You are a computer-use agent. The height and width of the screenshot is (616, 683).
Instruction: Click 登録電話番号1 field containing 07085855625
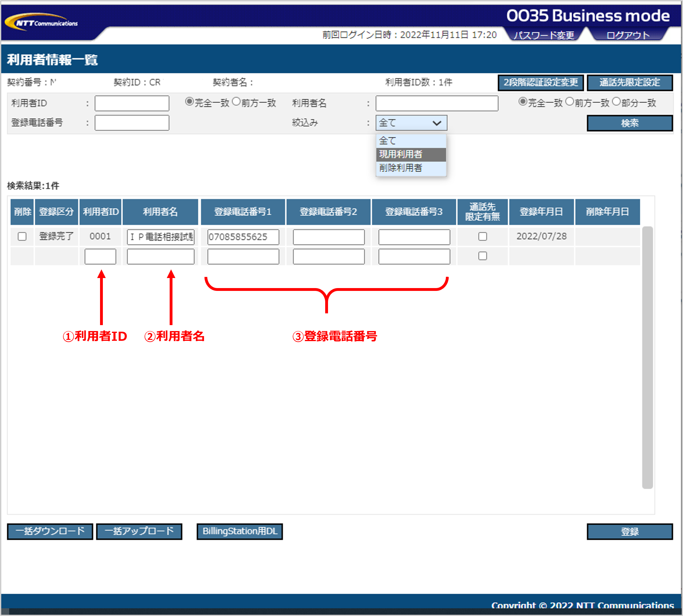243,237
